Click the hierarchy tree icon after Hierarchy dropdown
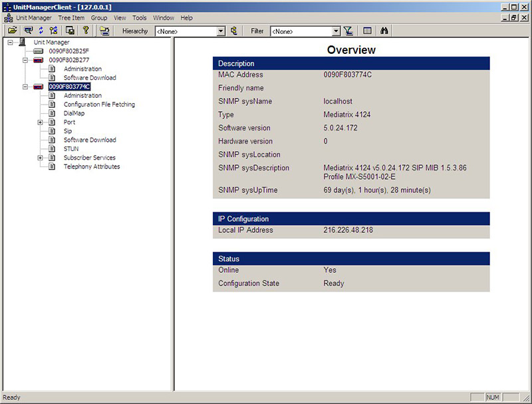The width and height of the screenshot is (532, 404). 234,31
